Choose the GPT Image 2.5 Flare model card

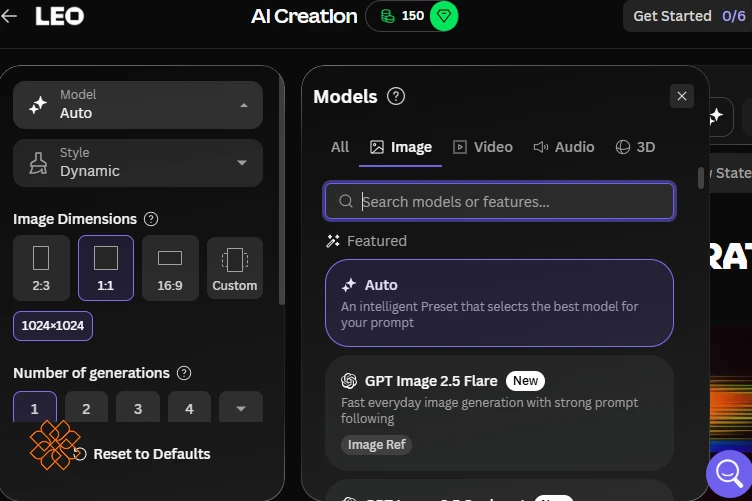click(x=499, y=413)
